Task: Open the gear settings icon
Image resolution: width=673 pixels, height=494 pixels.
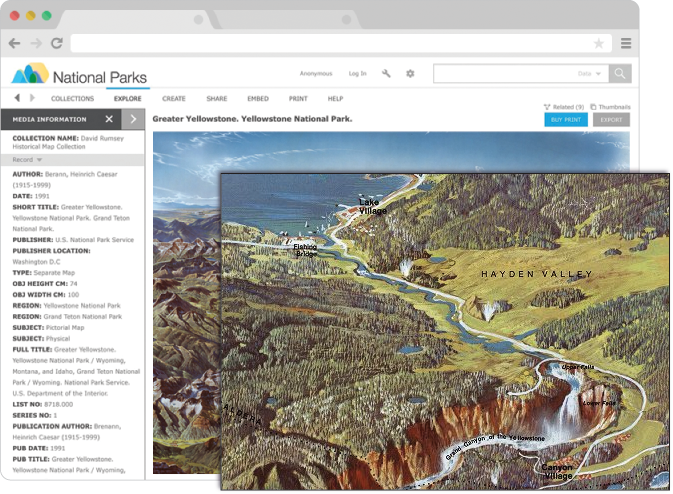Action: [x=410, y=73]
